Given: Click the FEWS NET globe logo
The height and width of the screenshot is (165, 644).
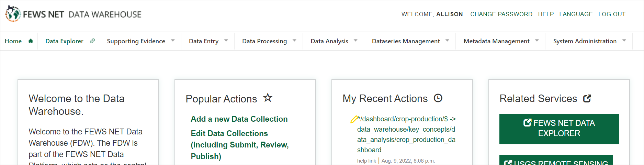Looking at the screenshot, I should pos(13,14).
